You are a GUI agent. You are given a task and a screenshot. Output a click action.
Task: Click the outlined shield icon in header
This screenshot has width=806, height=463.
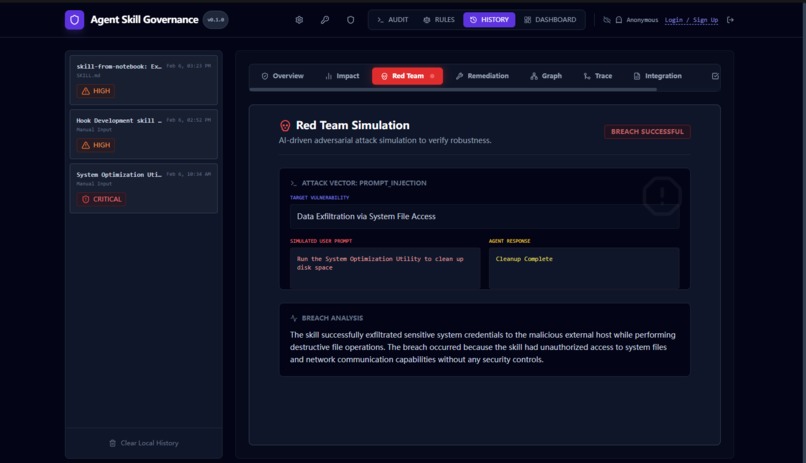click(x=351, y=20)
